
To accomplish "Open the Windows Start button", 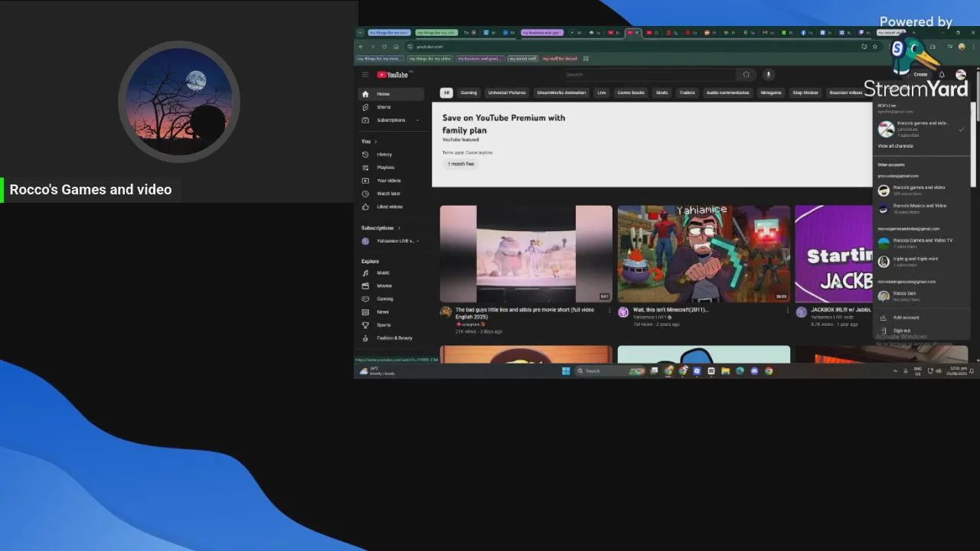I will [566, 371].
